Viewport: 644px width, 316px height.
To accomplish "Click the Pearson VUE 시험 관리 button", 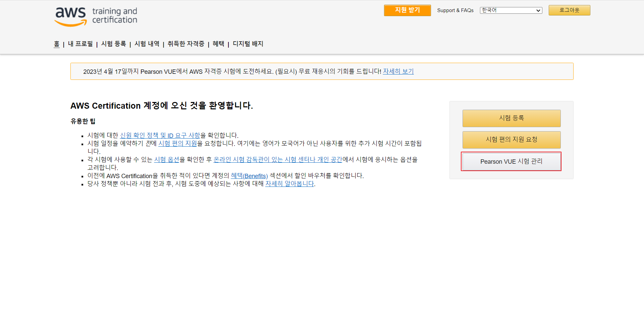I will coord(511,161).
